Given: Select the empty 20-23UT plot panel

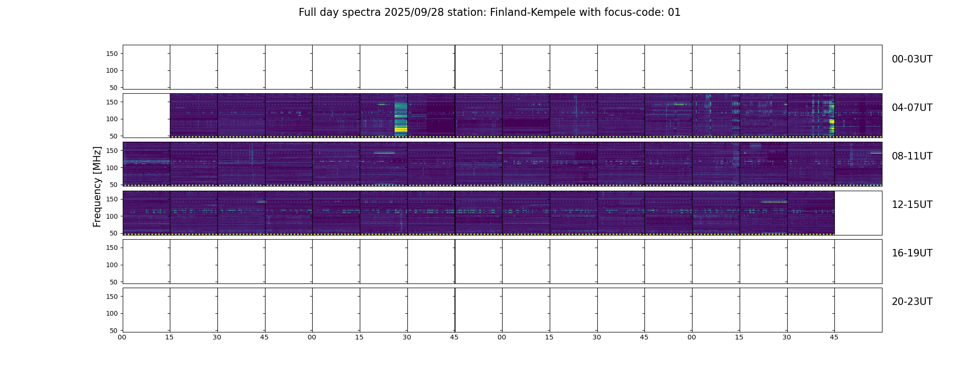Looking at the screenshot, I should [502, 310].
